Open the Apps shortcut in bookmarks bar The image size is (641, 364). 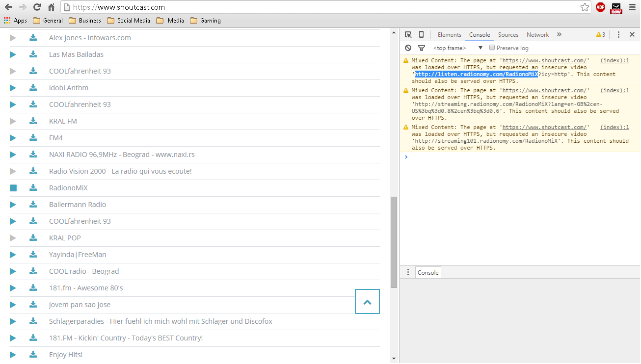(x=15, y=21)
